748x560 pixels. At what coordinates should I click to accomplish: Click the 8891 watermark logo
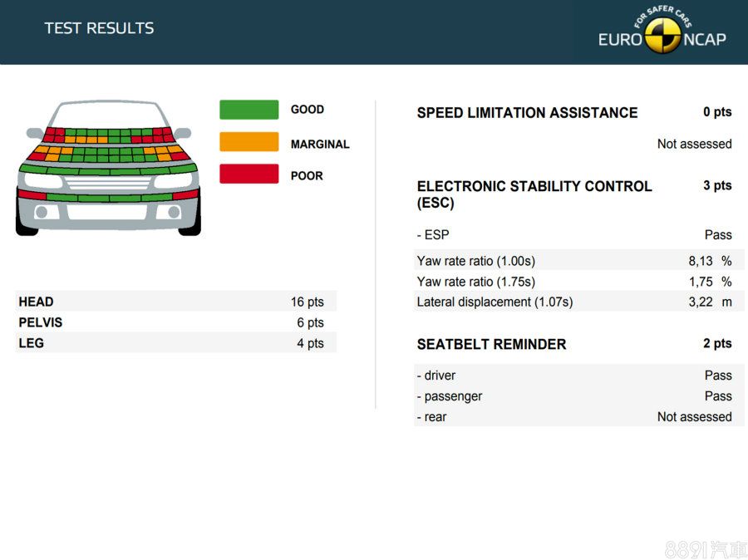coord(705,549)
